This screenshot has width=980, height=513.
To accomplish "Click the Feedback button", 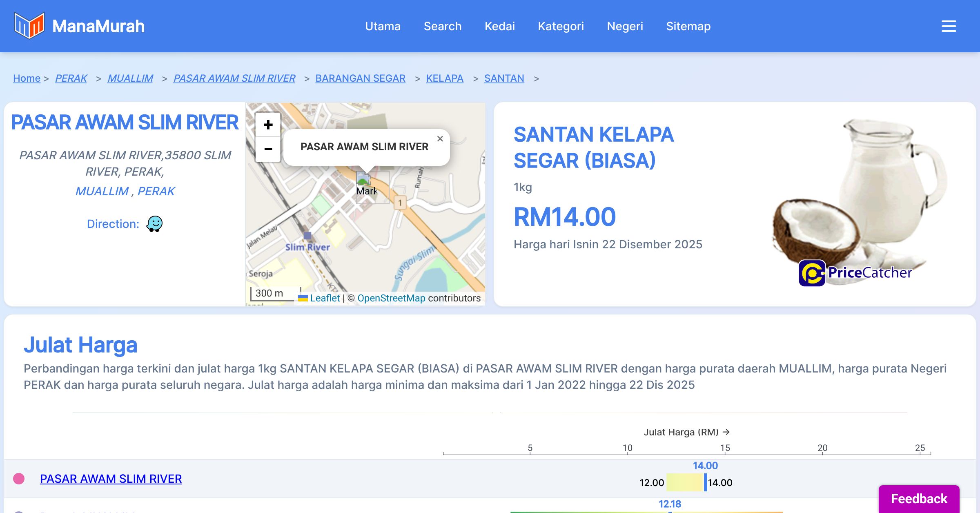I will click(x=919, y=499).
